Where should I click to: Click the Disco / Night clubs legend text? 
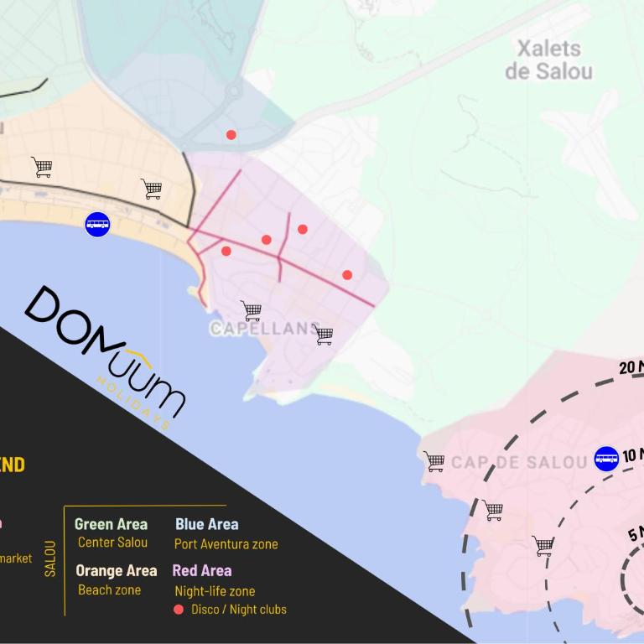coord(239,610)
